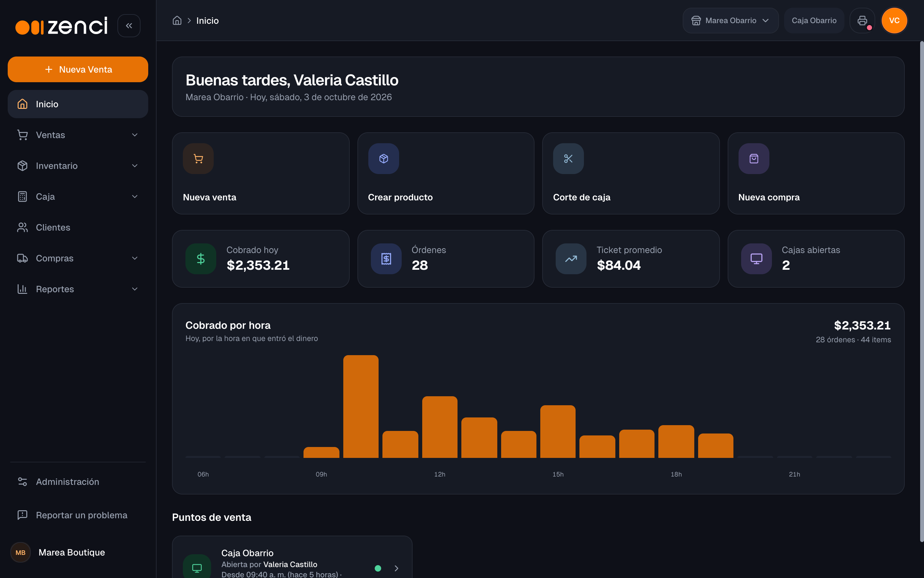Click the Marea Boutique account name

72,552
